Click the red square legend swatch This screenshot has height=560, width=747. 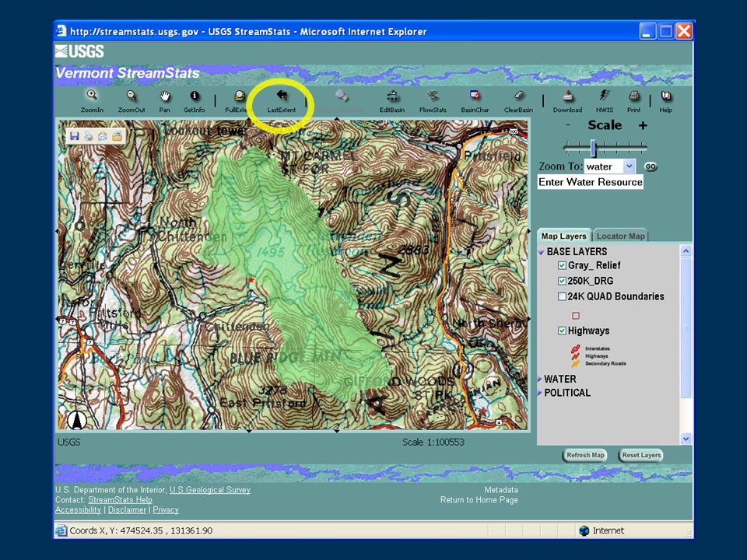(x=576, y=315)
